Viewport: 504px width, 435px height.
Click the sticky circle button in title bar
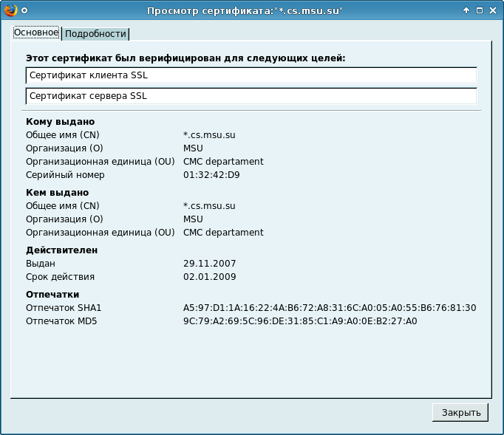[x=24, y=10]
